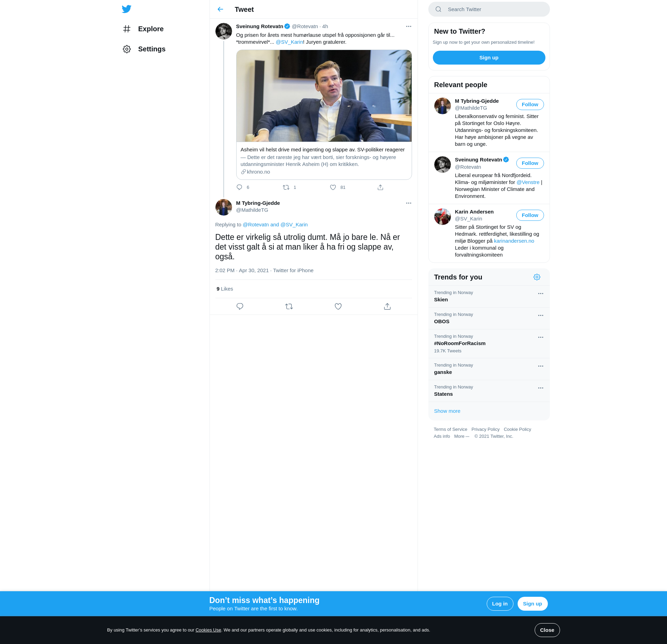Open the @SV_Karin mention in Rotevatn's tweet

click(x=289, y=42)
